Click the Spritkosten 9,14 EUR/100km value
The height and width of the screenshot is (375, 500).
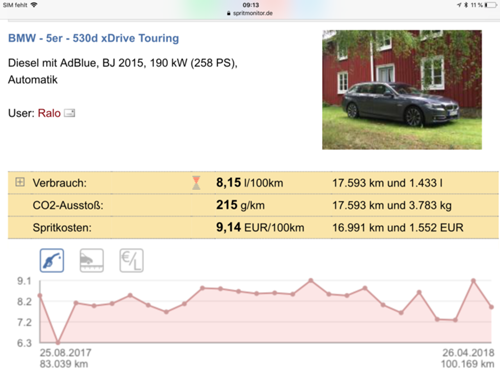(260, 228)
